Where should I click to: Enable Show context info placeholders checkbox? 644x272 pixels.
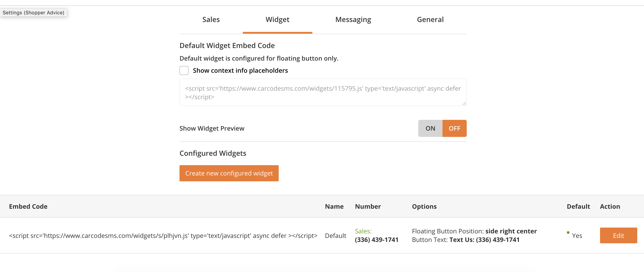click(x=184, y=70)
